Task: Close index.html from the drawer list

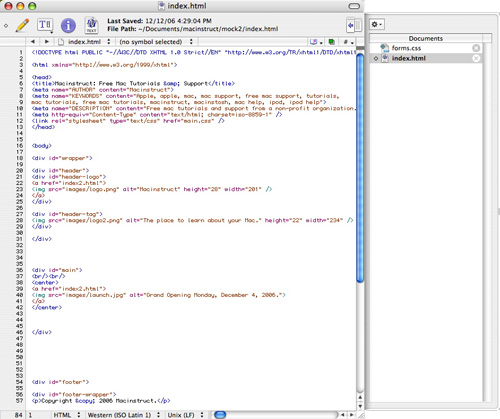Action: 476,58
